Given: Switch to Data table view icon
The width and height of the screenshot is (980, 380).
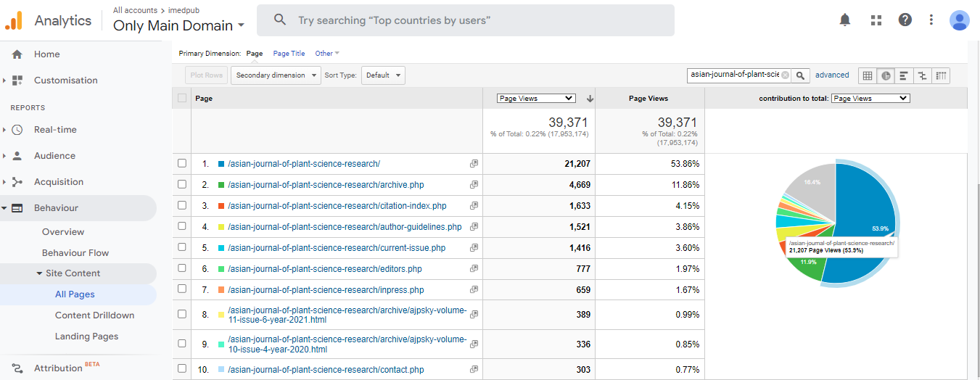Looking at the screenshot, I should tap(868, 75).
